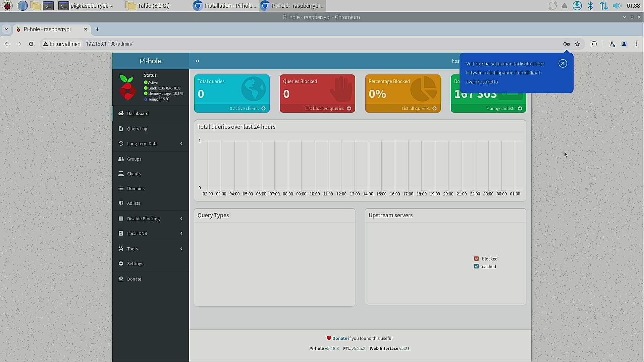
Task: Expand the Disable Blocking submenu
Action: (x=151, y=219)
